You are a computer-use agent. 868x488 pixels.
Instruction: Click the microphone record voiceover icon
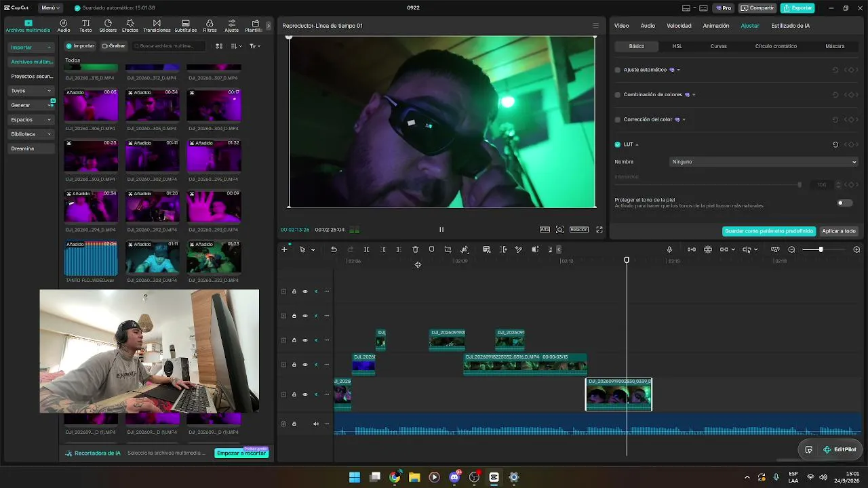[669, 249]
